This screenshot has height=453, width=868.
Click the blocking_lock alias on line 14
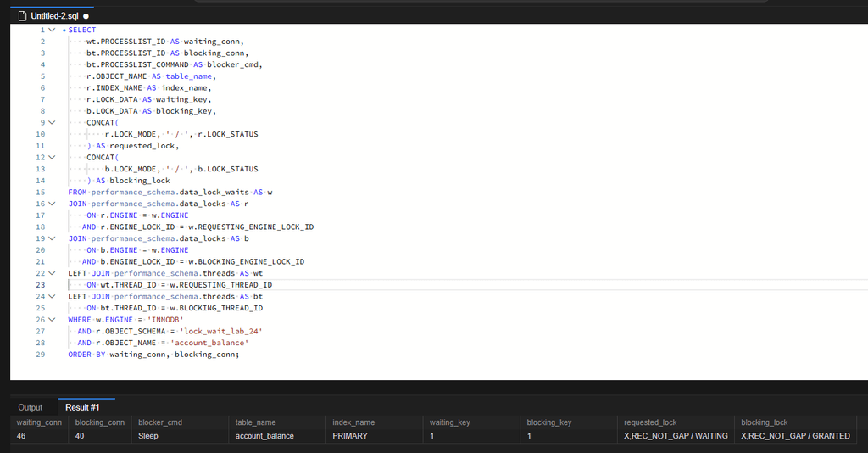coord(140,181)
